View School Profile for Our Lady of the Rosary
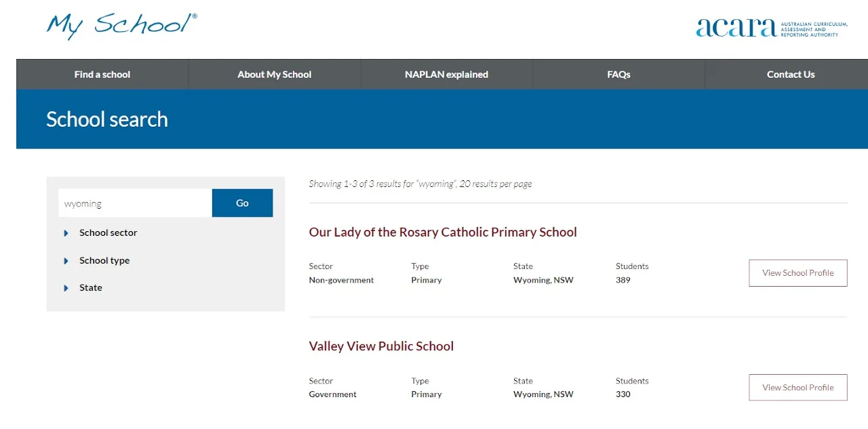Image resolution: width=868 pixels, height=429 pixels. tap(798, 273)
